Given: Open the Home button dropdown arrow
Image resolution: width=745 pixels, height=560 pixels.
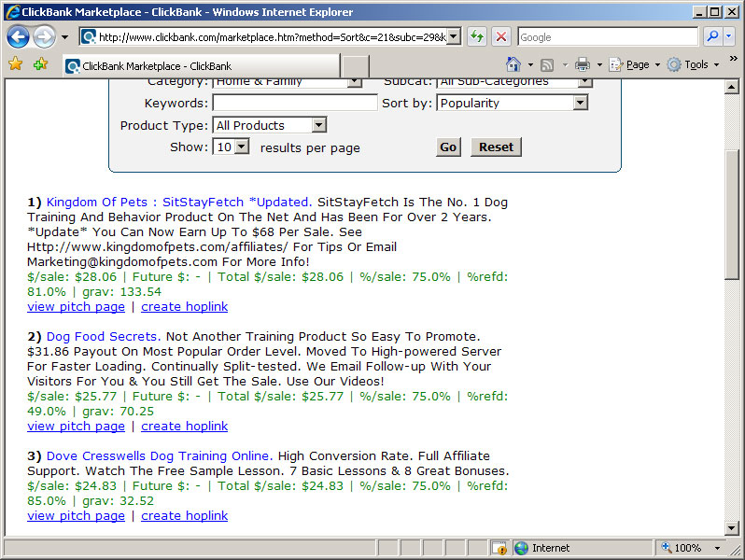Looking at the screenshot, I should 530,64.
